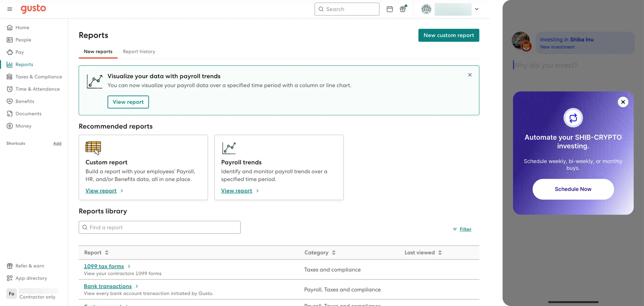
Task: Switch to the Report history tab
Action: [x=139, y=52]
